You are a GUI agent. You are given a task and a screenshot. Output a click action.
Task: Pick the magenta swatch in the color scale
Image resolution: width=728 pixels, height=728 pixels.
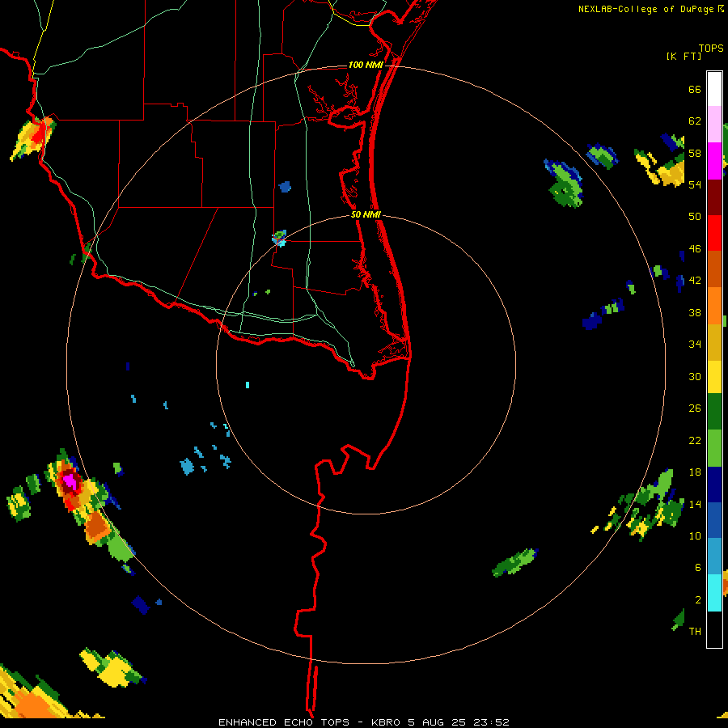[x=714, y=161]
